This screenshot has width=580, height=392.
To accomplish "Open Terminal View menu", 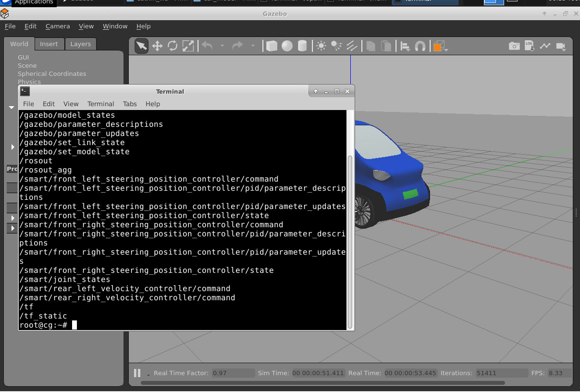I will 71,104.
